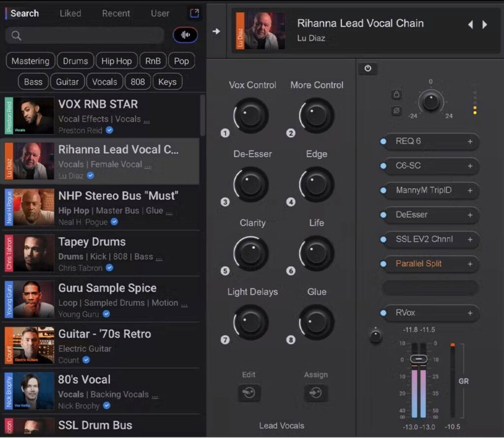Click verified badge next to Count
504x438 pixels.
[x=86, y=360]
